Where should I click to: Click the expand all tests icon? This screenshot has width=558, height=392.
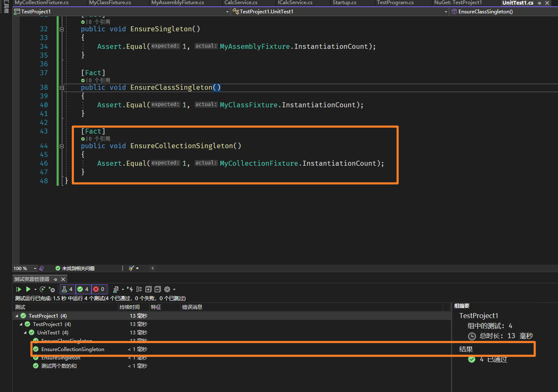[x=148, y=289]
